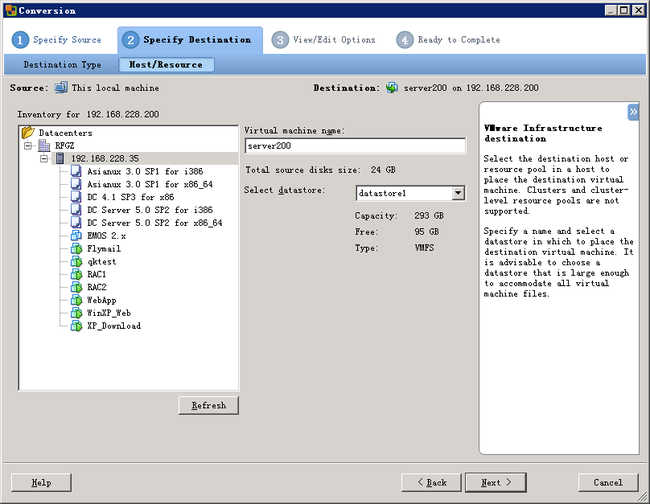This screenshot has width=650, height=504.
Task: Click the icon for DC 4.1 SP3 for x86
Action: coord(76,197)
